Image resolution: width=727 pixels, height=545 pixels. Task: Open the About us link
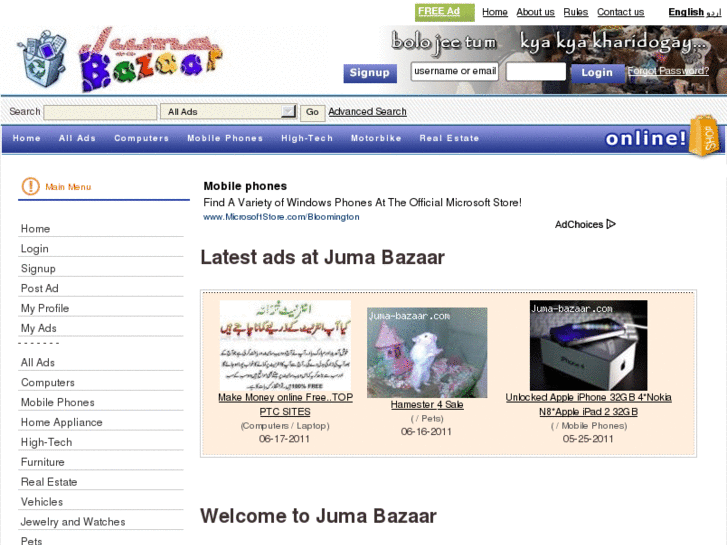pos(536,12)
